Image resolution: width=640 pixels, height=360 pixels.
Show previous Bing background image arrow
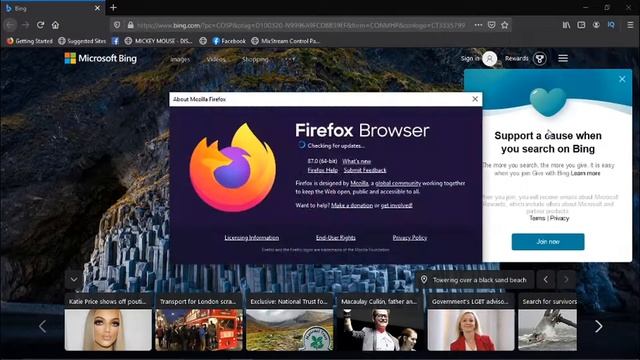546,280
